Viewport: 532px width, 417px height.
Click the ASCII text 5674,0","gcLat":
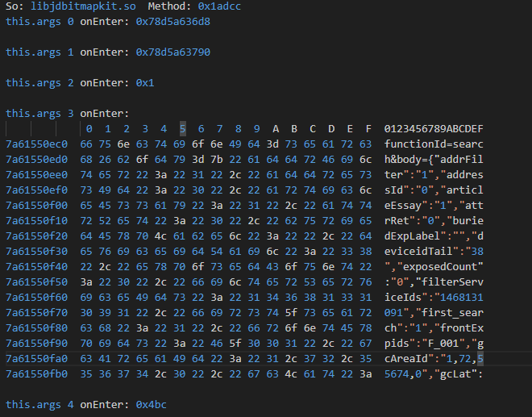pos(434,373)
